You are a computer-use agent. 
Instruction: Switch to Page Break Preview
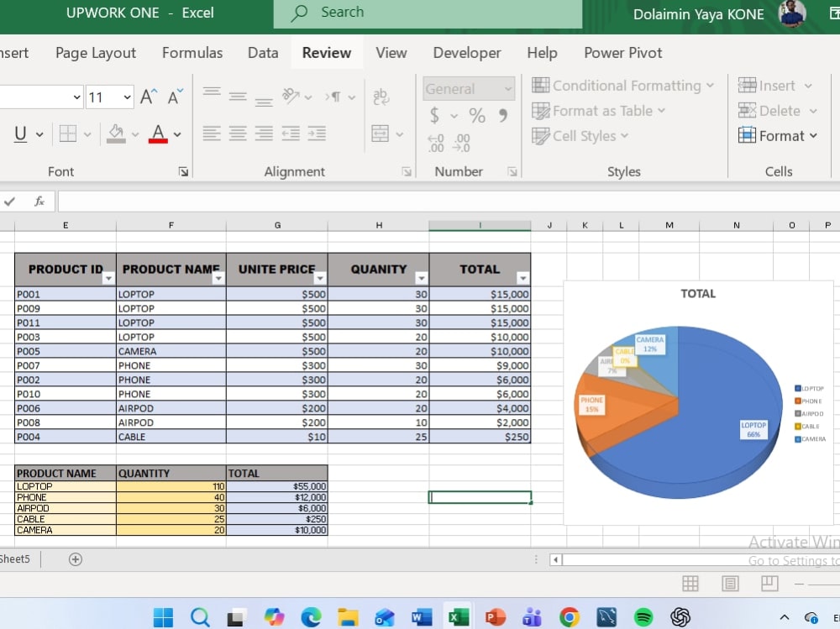769,584
